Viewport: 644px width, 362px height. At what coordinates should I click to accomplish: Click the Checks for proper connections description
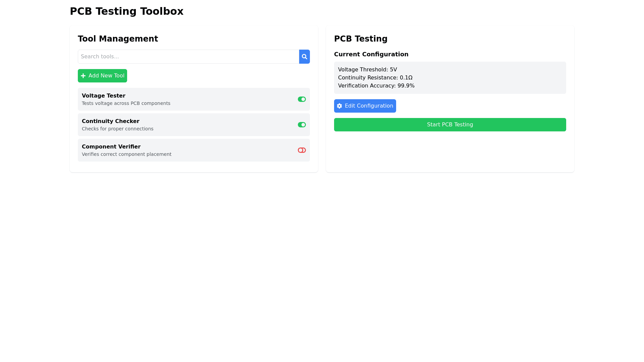(x=117, y=129)
